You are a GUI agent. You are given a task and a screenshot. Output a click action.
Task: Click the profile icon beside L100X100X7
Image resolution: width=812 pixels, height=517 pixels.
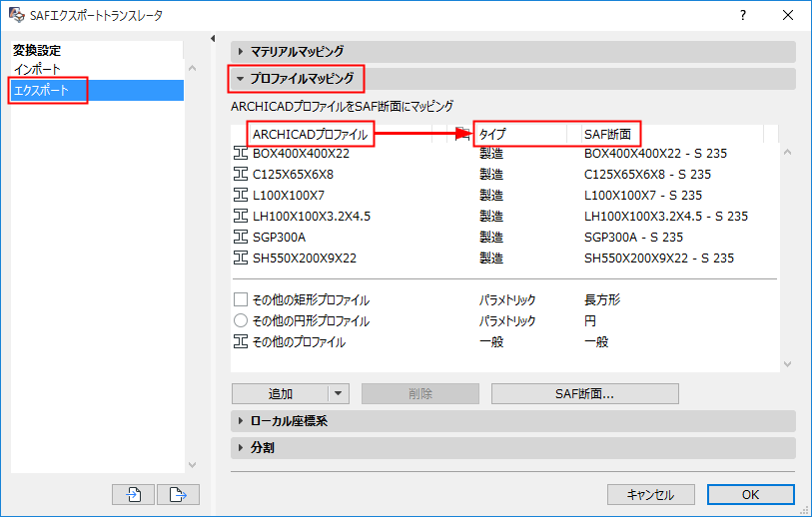[x=241, y=195]
